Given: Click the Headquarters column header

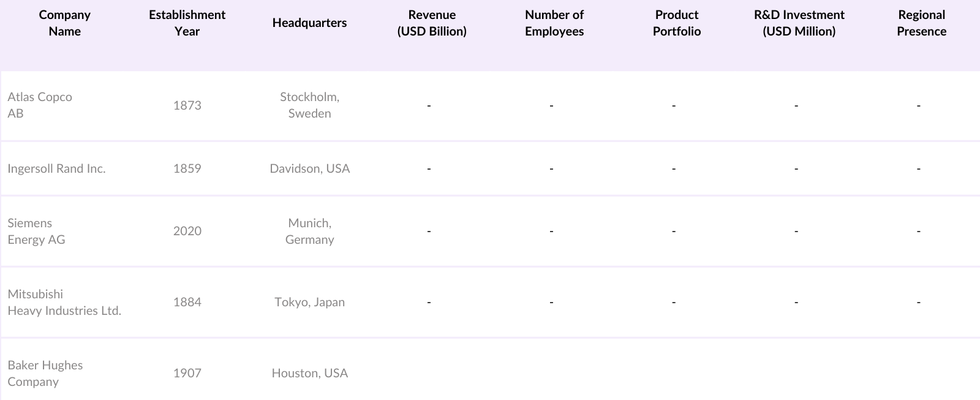Looking at the screenshot, I should click(x=309, y=23).
